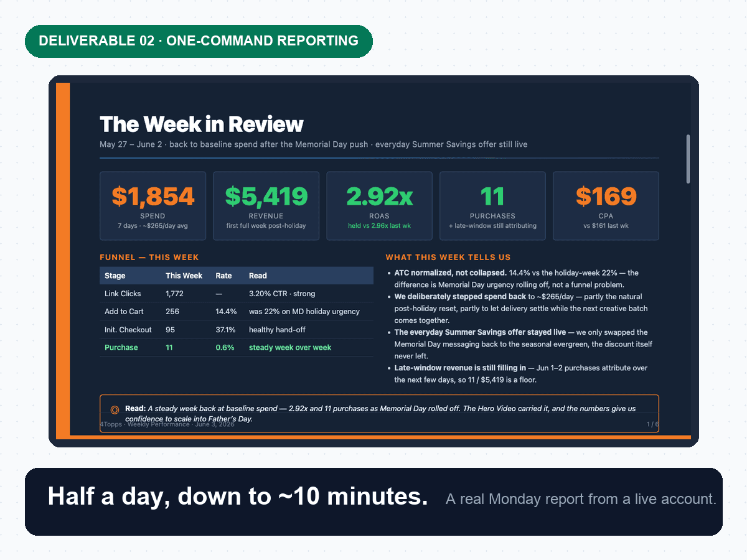Click 'first full week post-holiday' text
Viewport: 747px width, 560px height.
click(266, 226)
